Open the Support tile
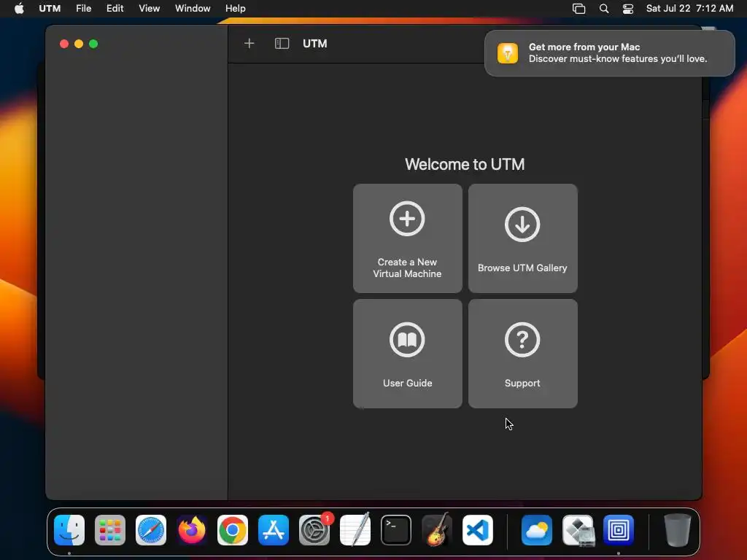Image resolution: width=747 pixels, height=560 pixels. click(x=522, y=354)
